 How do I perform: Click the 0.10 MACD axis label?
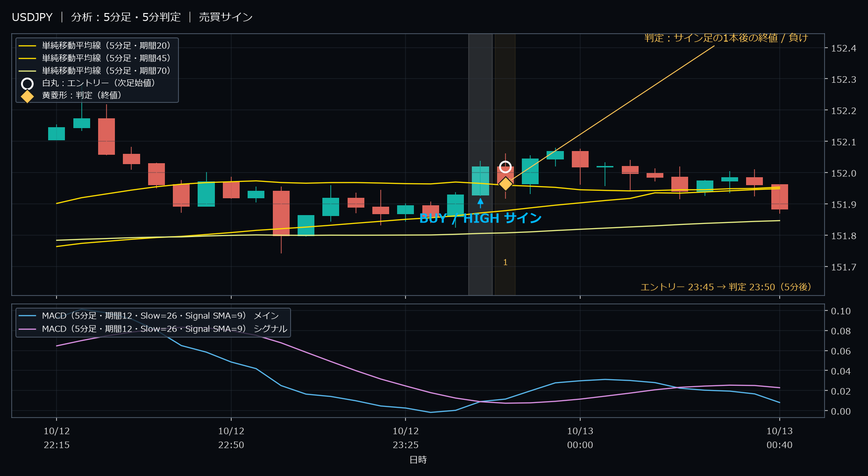(x=841, y=311)
